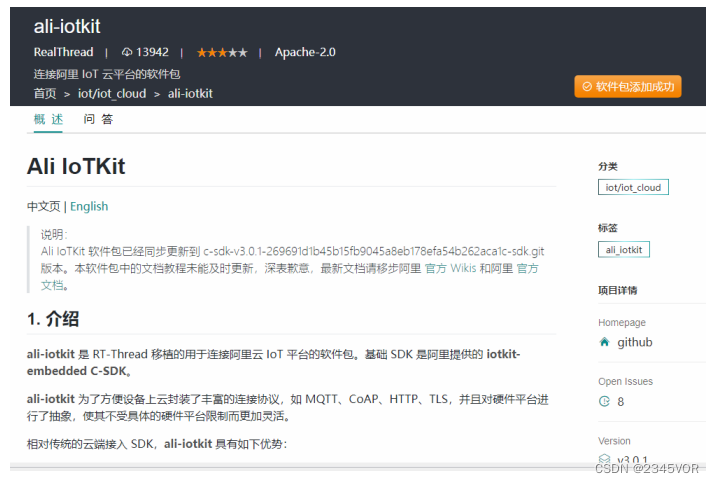Click the version package icon
This screenshot has height=483, width=714.
pos(604,458)
